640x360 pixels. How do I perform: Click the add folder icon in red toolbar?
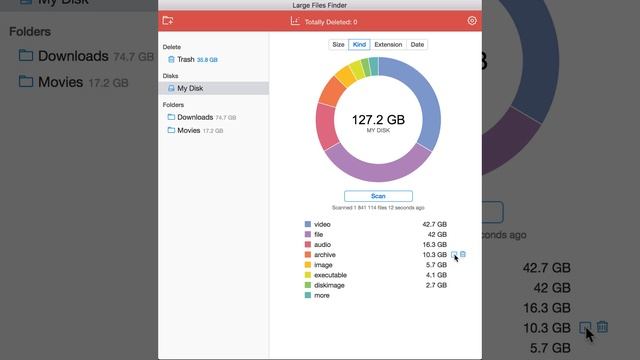pyautogui.click(x=168, y=20)
